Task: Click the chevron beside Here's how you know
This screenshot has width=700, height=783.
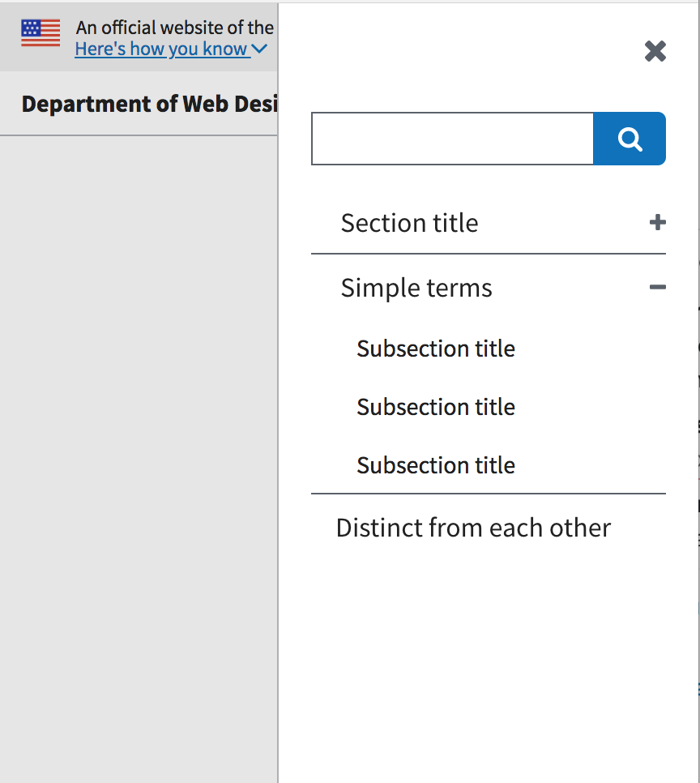Action: [260, 49]
